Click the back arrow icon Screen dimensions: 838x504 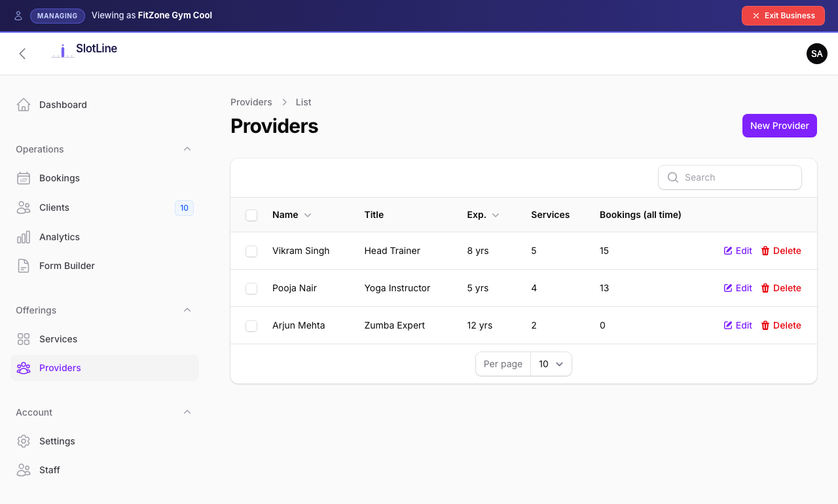tap(22, 54)
